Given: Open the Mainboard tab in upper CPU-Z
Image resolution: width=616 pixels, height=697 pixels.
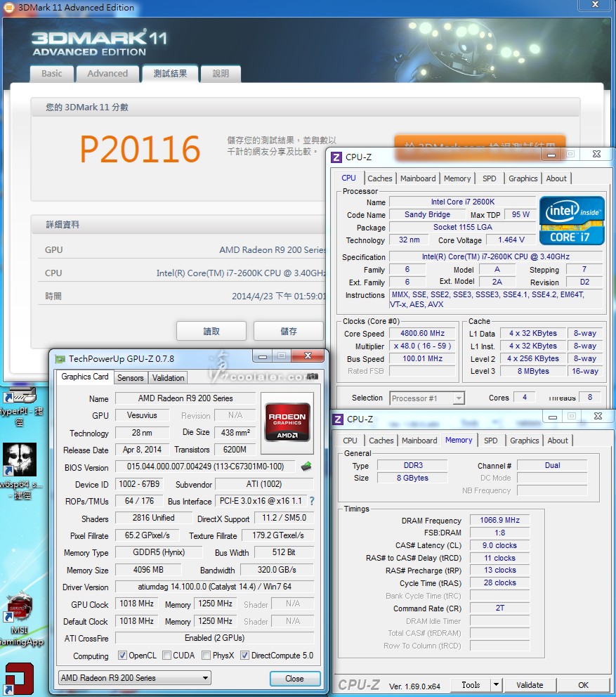Looking at the screenshot, I should point(418,178).
